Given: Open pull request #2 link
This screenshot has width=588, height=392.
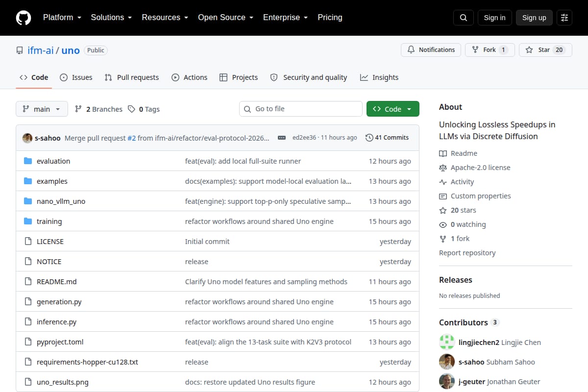Looking at the screenshot, I should (x=131, y=138).
